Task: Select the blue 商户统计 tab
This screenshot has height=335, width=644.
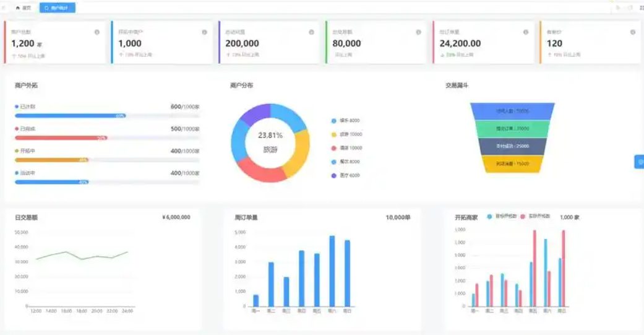Action: [x=57, y=8]
